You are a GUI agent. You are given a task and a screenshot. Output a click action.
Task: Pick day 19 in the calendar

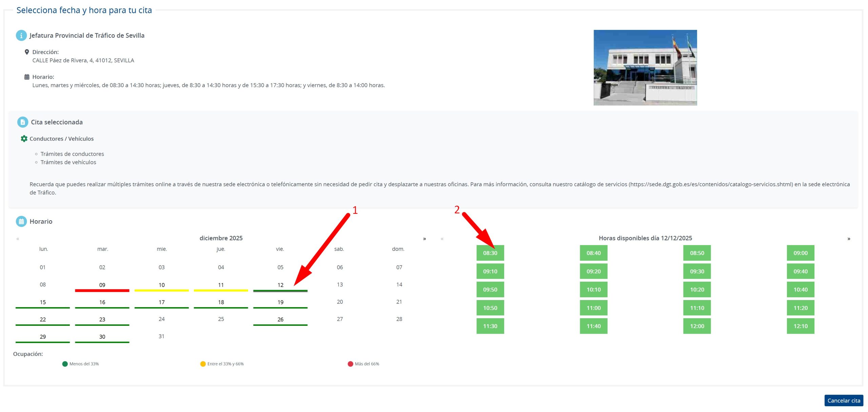pos(280,302)
